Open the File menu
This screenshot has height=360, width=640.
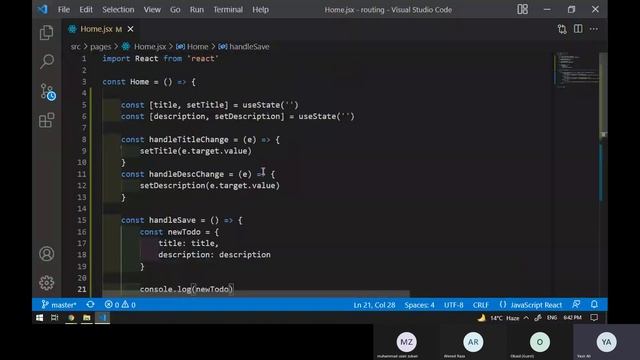64,9
